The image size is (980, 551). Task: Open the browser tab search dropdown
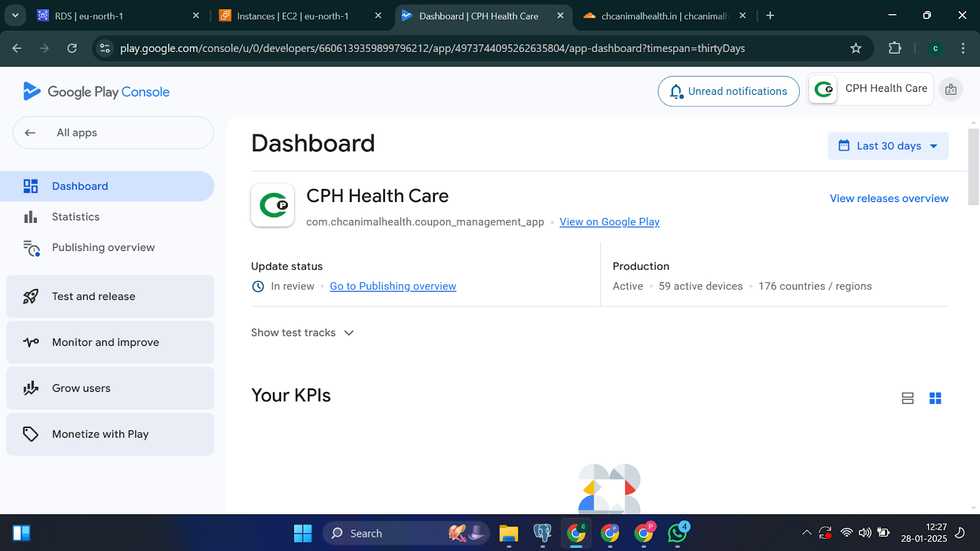(x=15, y=15)
